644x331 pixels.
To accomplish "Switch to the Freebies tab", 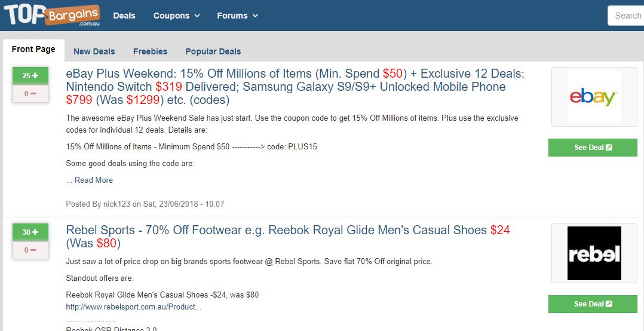I will click(x=151, y=51).
